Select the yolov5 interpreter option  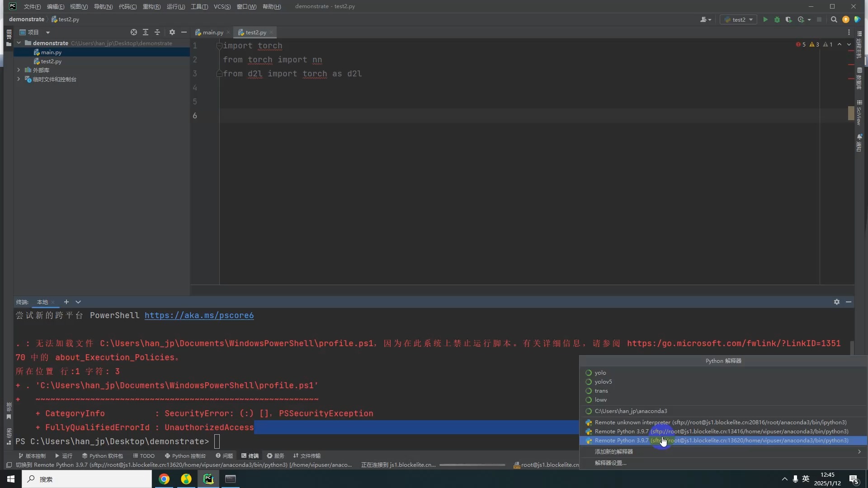tap(603, 382)
